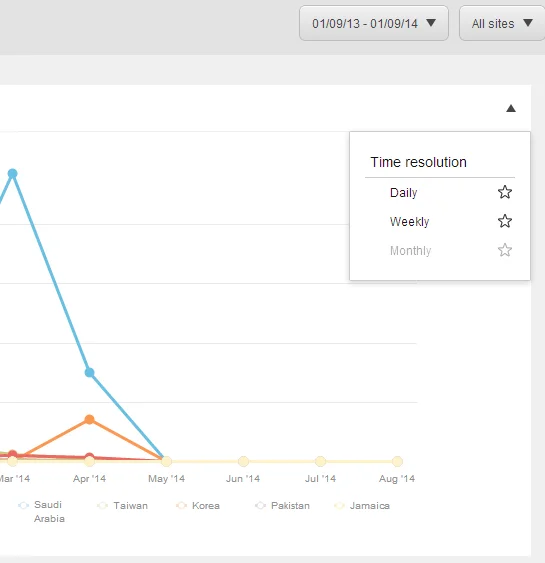Click the blue peak point at Mar '14

pyautogui.click(x=13, y=173)
